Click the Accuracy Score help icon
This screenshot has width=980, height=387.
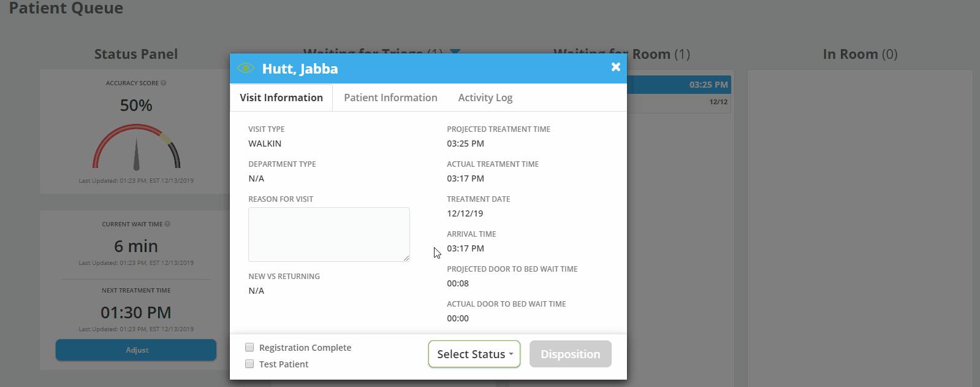click(x=164, y=83)
